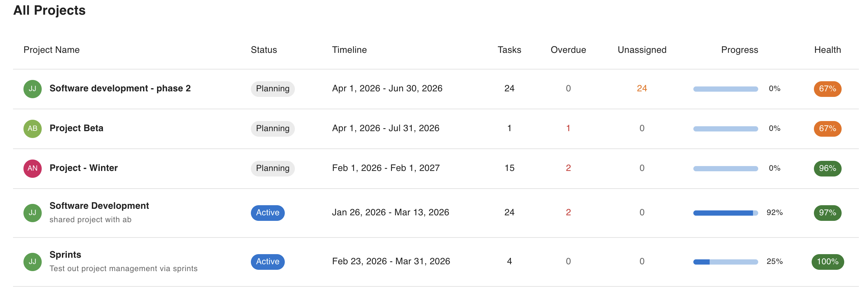The width and height of the screenshot is (868, 291).
Task: Click the Active status badge for Software Development
Action: click(x=268, y=212)
